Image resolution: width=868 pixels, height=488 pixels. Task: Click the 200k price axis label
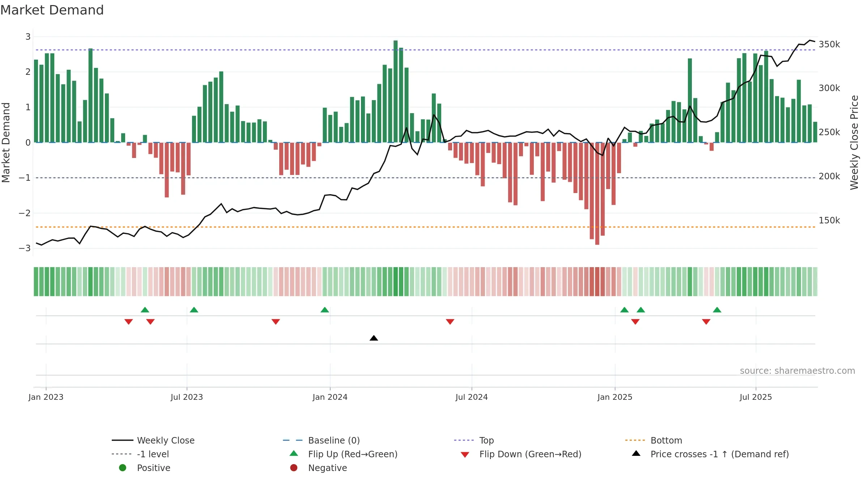click(830, 176)
